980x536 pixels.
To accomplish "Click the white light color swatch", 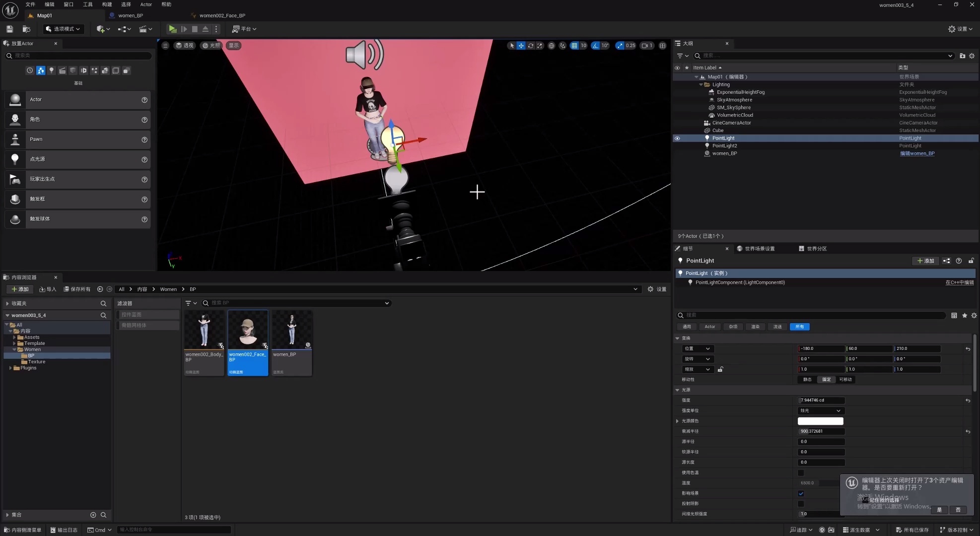I will [x=820, y=421].
